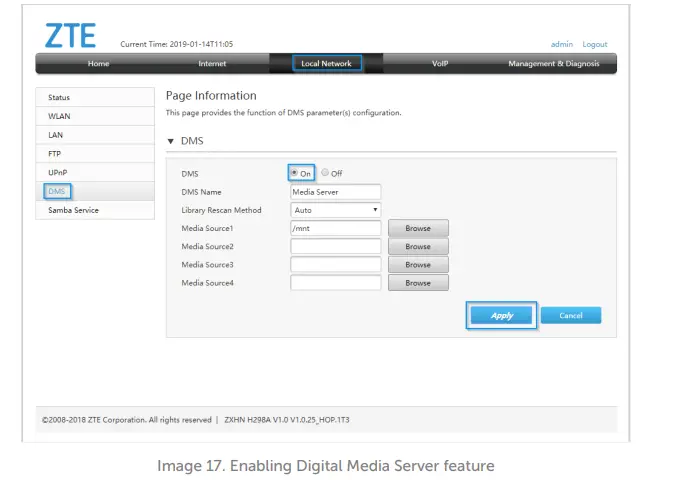
Task: Click the Media Source2 field
Action: coord(336,247)
